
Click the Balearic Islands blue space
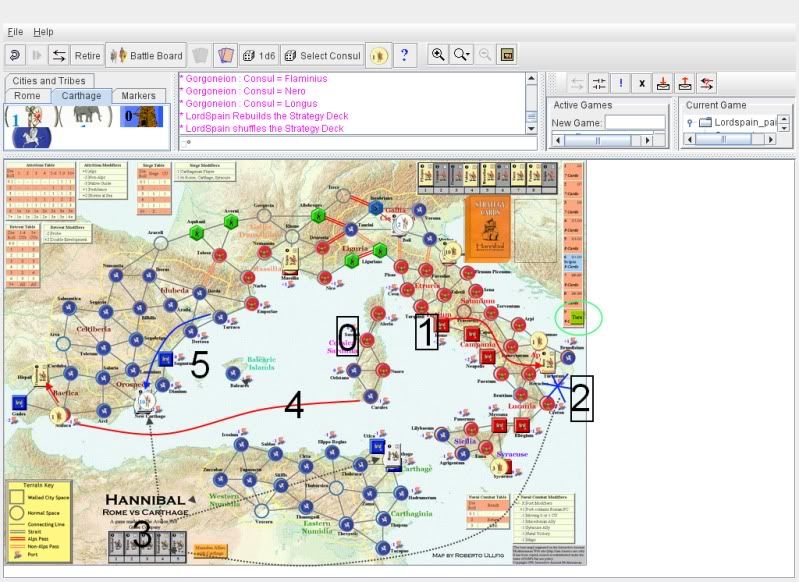pos(233,373)
